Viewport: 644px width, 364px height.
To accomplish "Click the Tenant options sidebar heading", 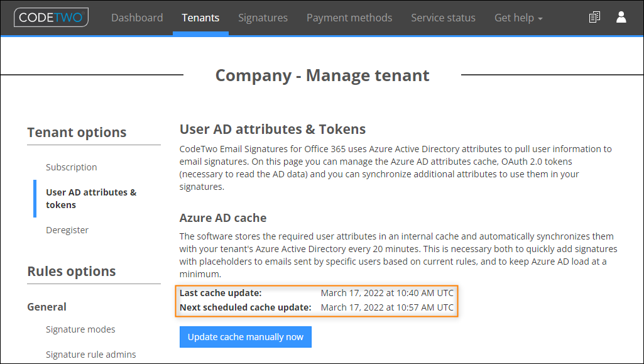I will [x=77, y=132].
